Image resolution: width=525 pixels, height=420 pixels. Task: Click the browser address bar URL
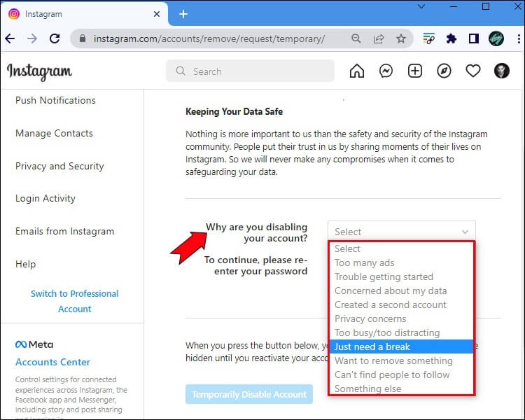pos(209,39)
